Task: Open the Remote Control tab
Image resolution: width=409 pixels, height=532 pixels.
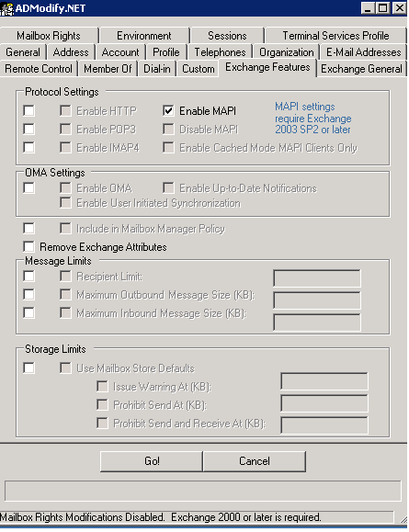Action: tap(39, 69)
